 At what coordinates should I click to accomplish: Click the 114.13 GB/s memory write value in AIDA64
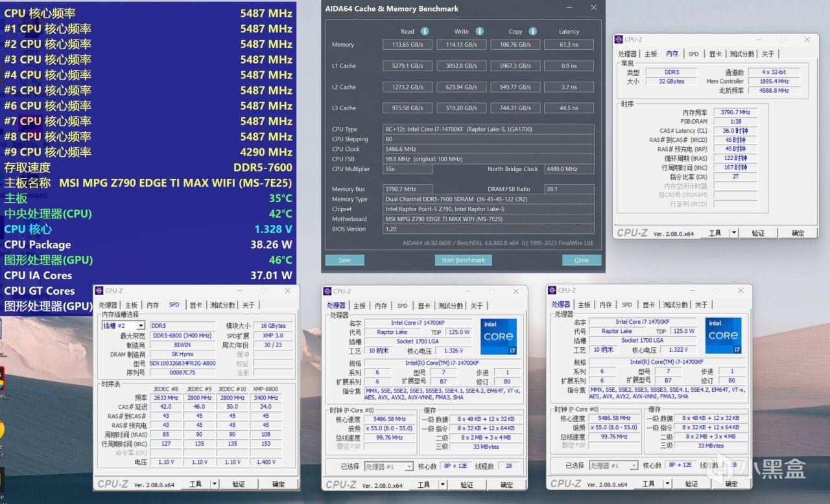pos(462,45)
